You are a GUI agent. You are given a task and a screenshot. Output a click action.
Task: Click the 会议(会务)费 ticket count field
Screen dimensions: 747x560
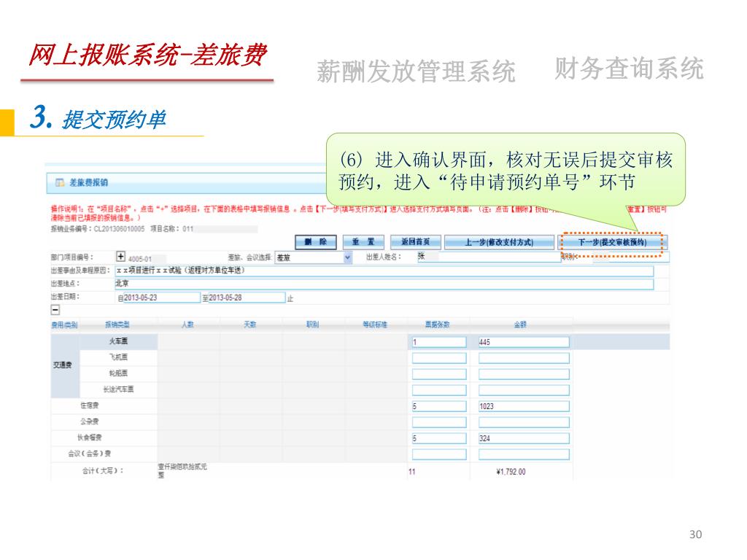point(439,454)
